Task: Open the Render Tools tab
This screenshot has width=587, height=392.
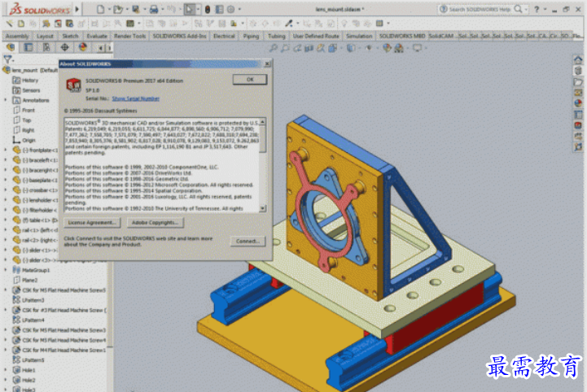Action: click(130, 36)
